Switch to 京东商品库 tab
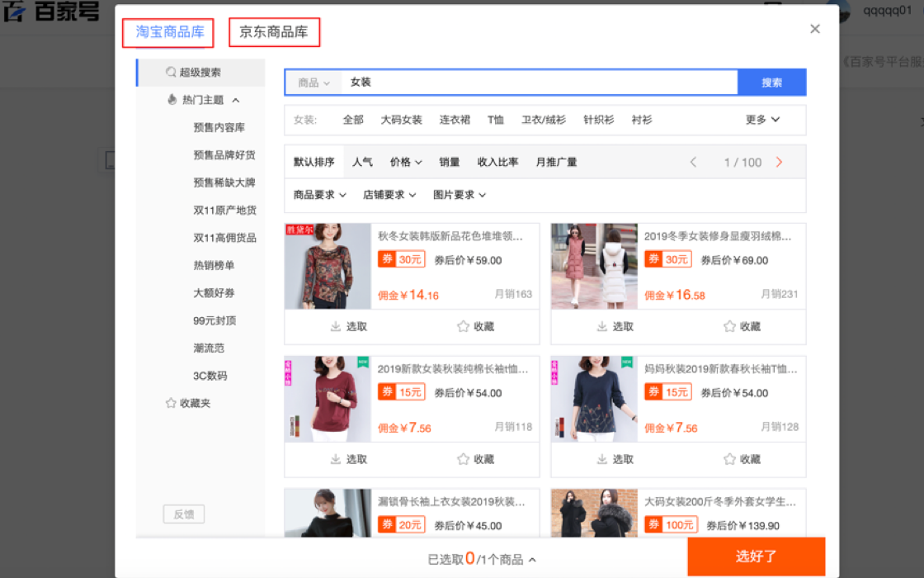This screenshot has width=924, height=578. coord(274,32)
